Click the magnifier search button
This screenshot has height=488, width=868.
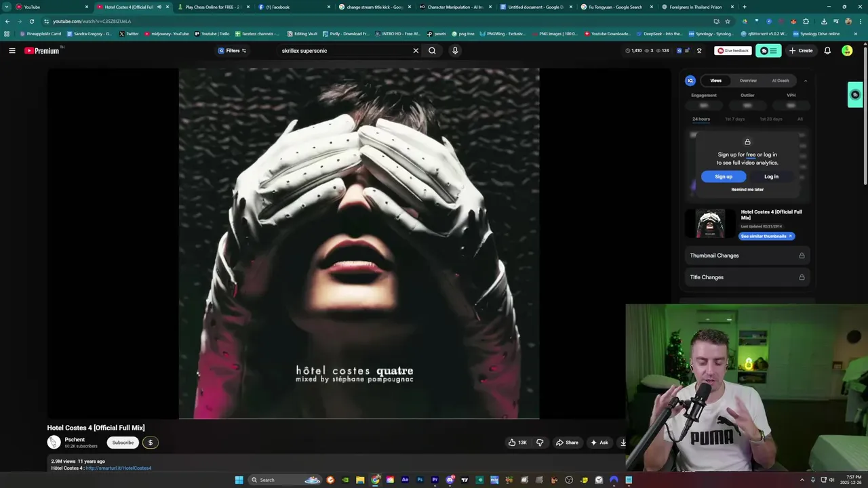tap(432, 51)
